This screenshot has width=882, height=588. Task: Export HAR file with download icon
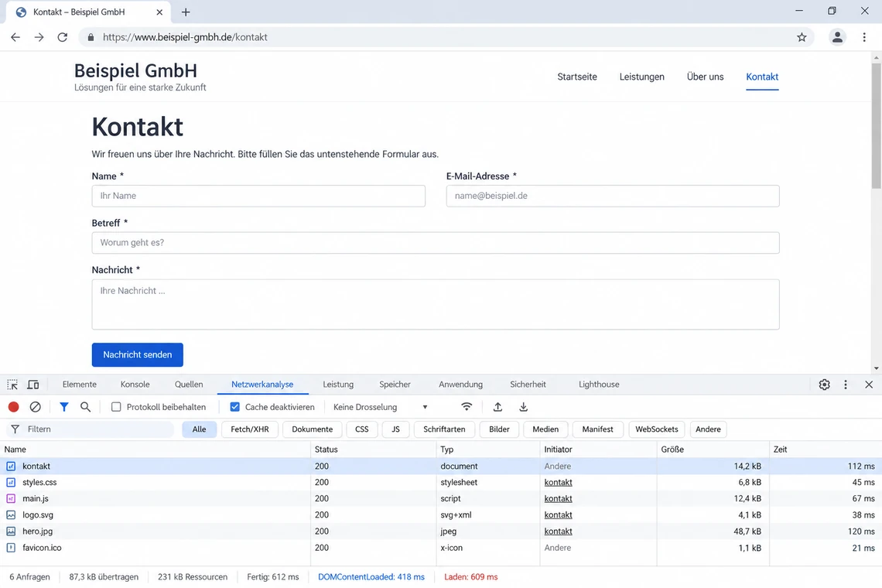click(x=523, y=407)
